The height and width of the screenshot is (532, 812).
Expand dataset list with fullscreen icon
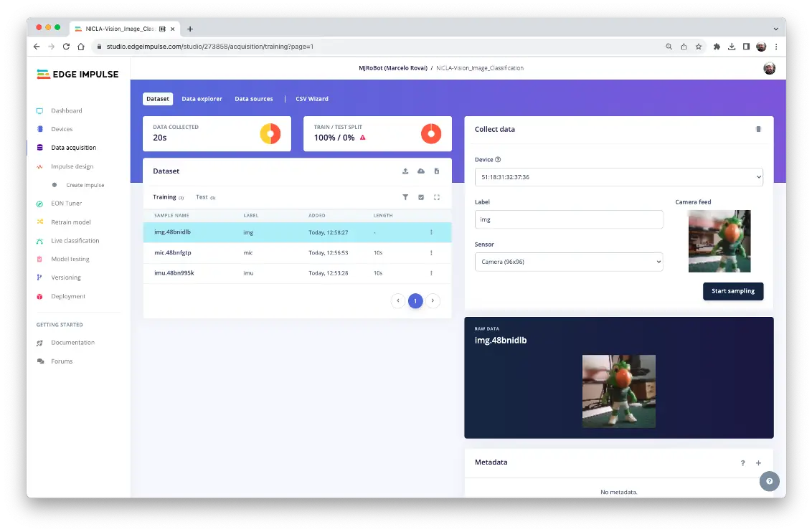coord(437,197)
